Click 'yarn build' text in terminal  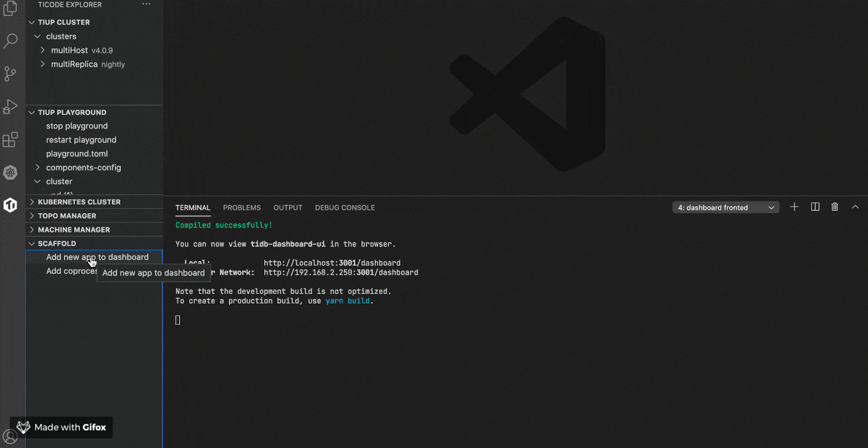pyautogui.click(x=347, y=301)
